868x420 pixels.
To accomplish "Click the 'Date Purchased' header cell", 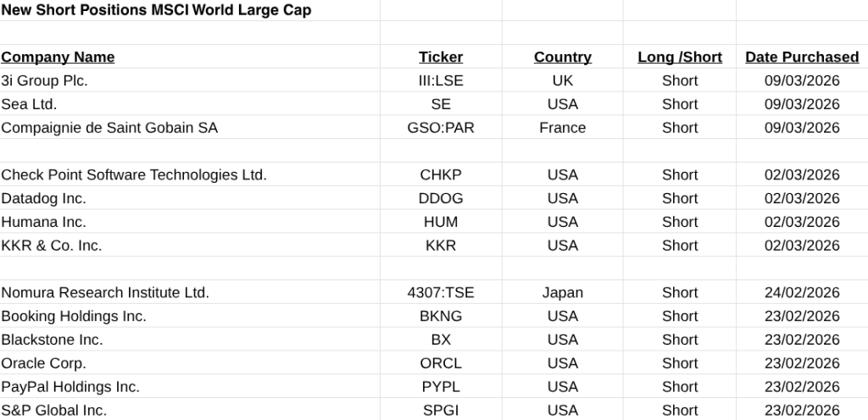I will 802,57.
